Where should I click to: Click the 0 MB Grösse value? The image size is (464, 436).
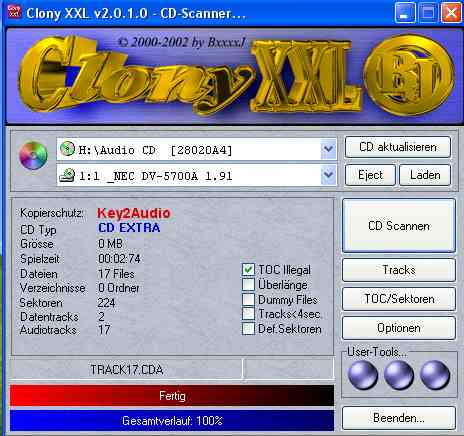click(110, 244)
